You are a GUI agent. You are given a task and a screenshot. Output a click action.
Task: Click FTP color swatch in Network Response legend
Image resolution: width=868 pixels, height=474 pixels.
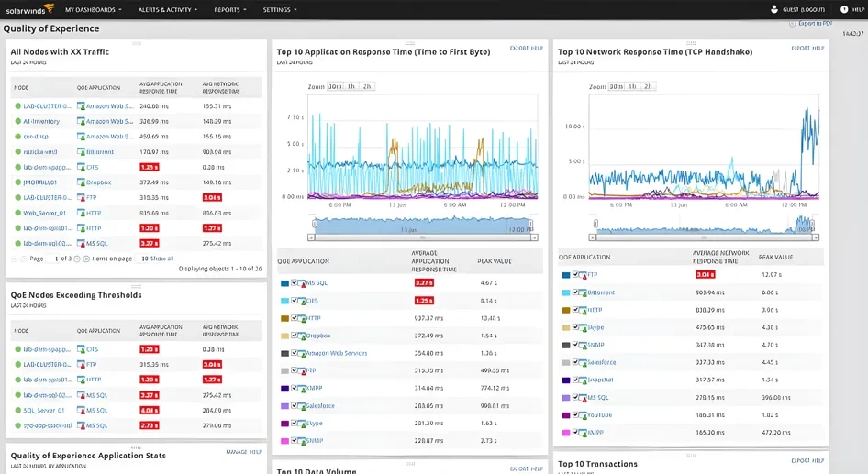point(566,275)
